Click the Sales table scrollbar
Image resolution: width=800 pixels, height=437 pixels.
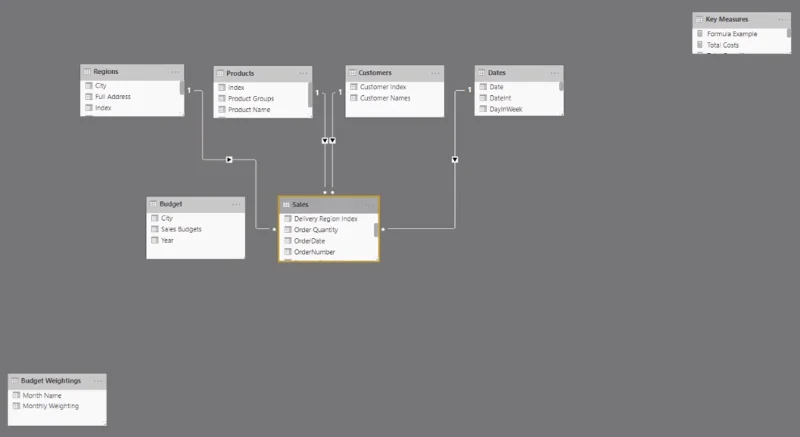coord(376,230)
